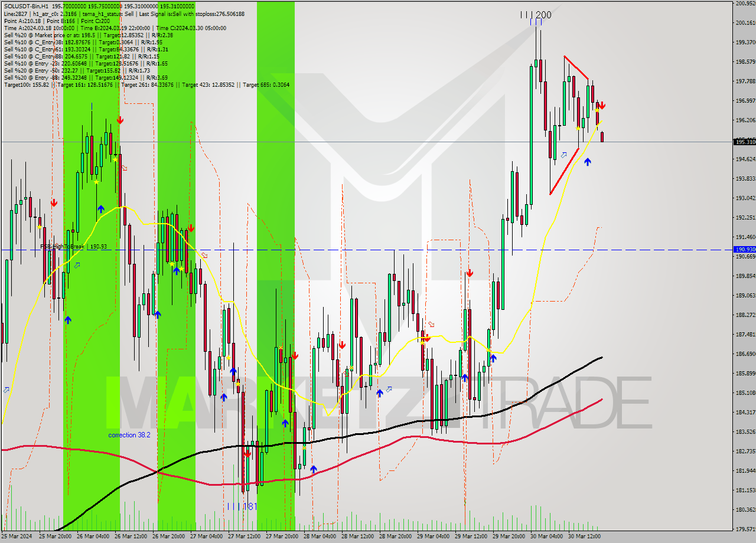Select the 184.317 price axis label
Screen dimensions: 756x543
[745, 412]
